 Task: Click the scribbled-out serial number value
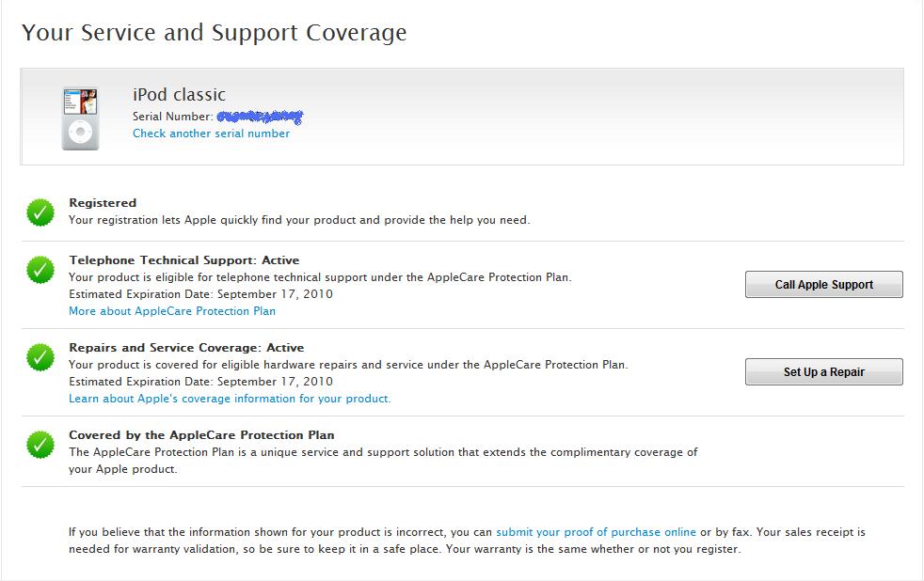pos(260,117)
